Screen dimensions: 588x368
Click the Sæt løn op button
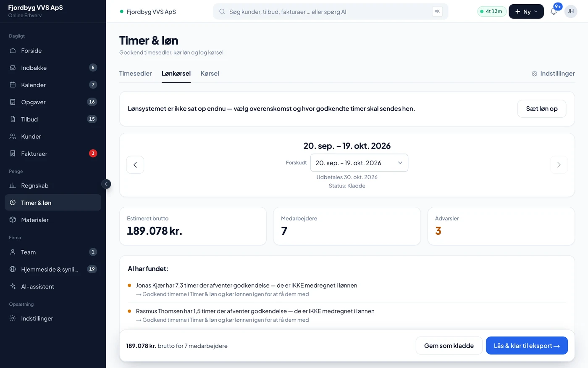pos(542,109)
